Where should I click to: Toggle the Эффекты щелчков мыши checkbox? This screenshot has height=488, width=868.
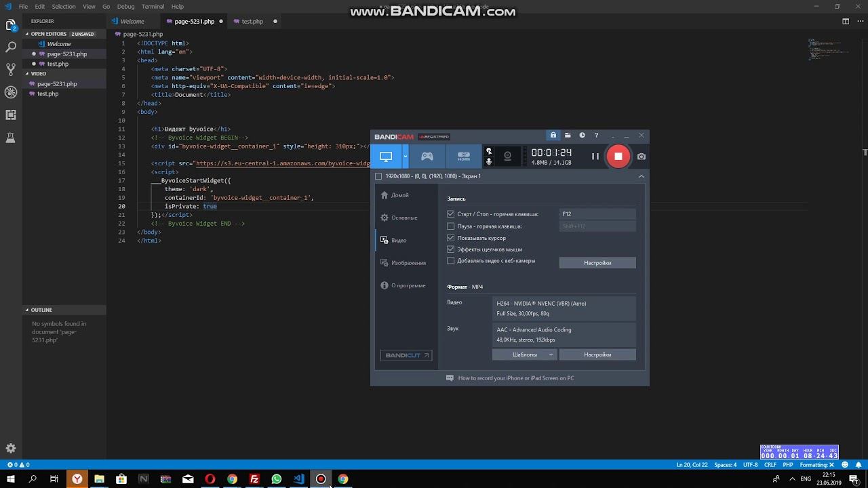pos(450,249)
